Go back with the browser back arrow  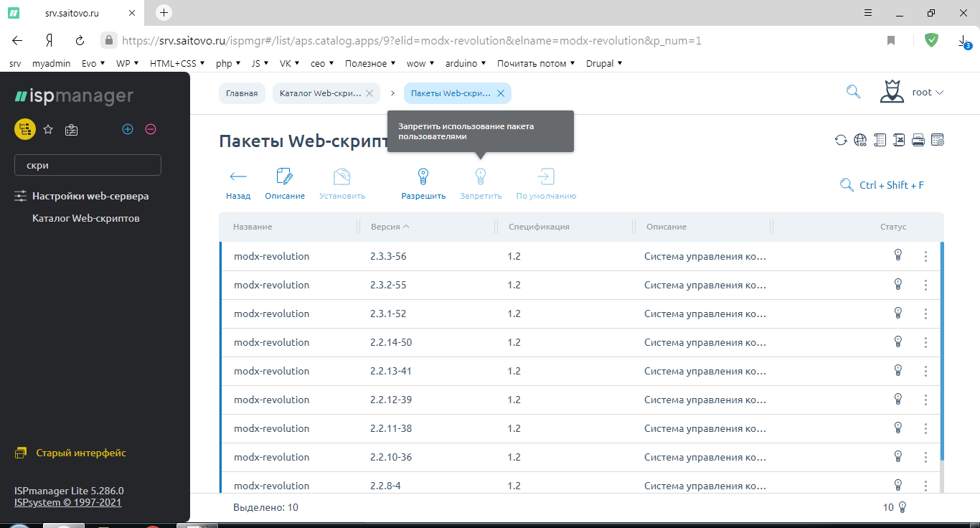pos(17,41)
